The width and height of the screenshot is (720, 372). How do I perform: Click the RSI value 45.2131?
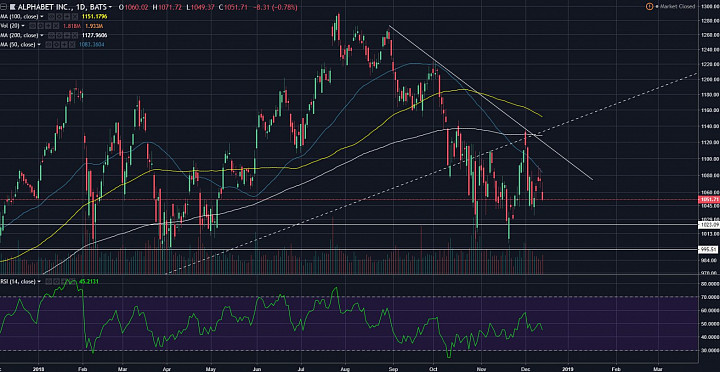tap(89, 281)
